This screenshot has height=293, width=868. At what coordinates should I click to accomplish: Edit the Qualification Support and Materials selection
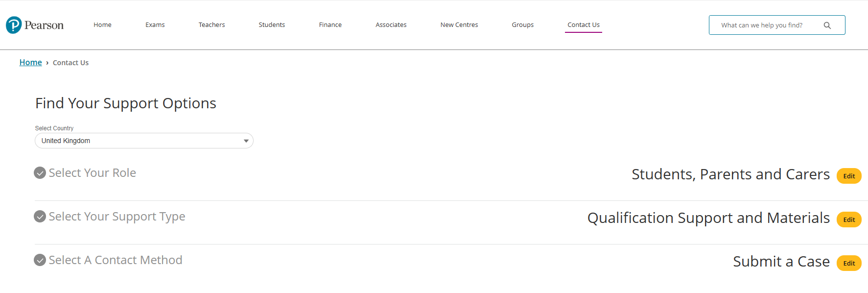(x=848, y=220)
